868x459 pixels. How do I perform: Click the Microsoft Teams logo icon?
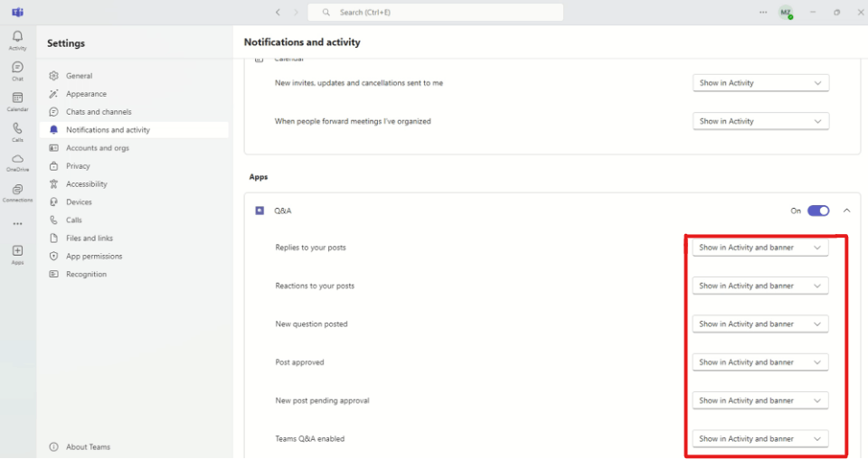click(x=18, y=12)
